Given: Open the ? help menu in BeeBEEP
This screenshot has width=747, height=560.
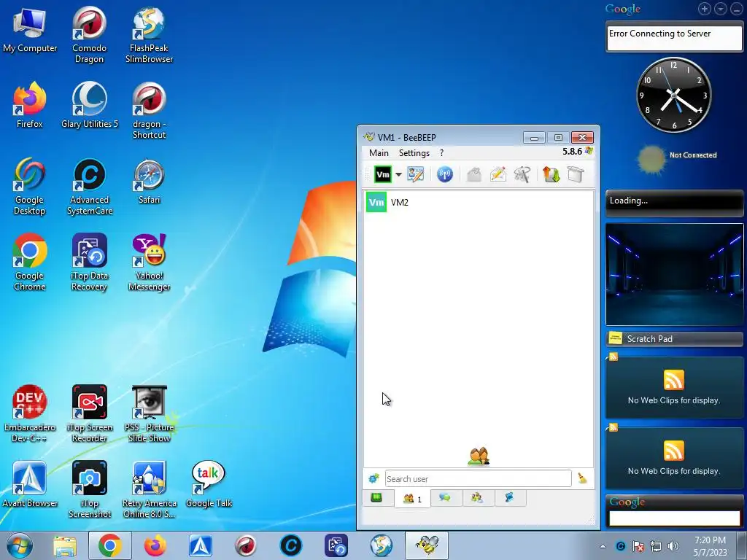Looking at the screenshot, I should pyautogui.click(x=441, y=153).
